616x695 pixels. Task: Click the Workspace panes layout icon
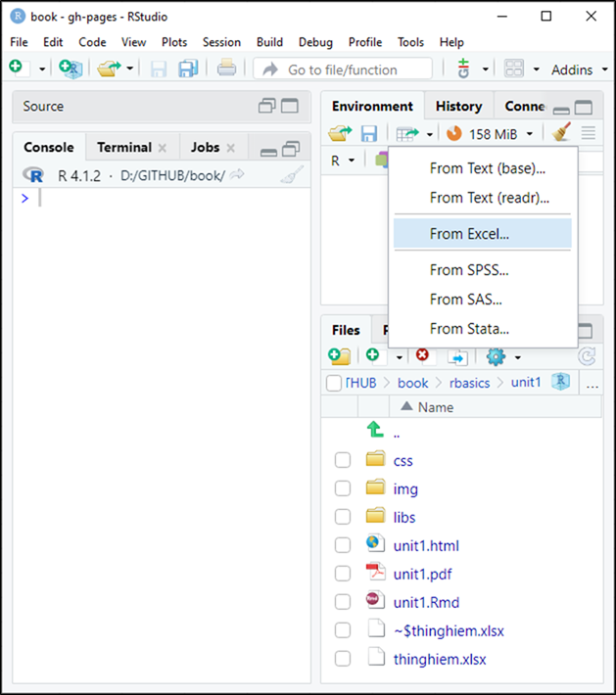(x=514, y=69)
